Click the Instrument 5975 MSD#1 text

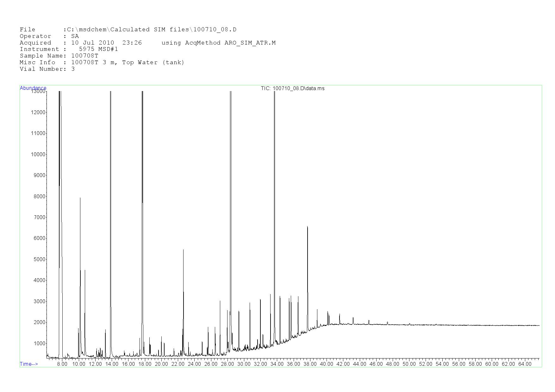pos(98,49)
